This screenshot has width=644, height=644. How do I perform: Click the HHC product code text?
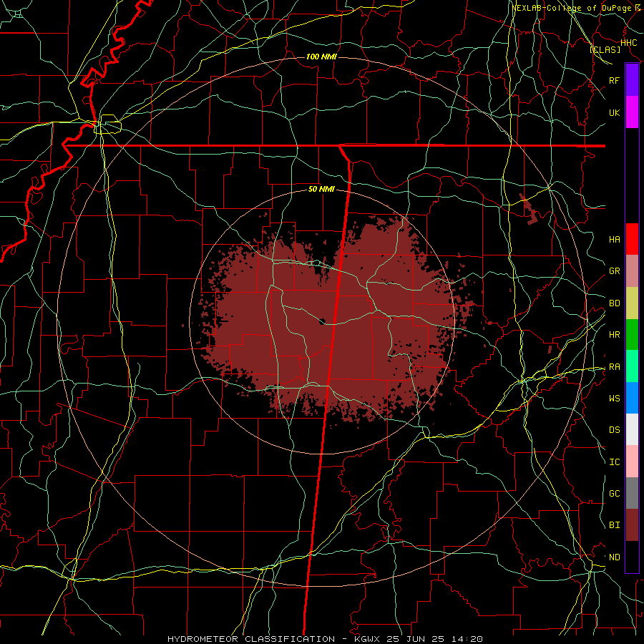coord(628,43)
